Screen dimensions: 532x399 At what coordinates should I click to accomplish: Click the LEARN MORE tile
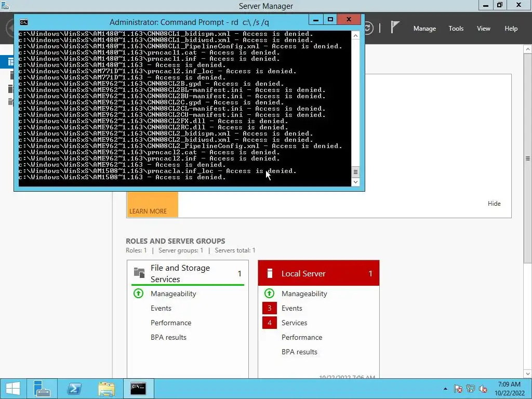152,205
